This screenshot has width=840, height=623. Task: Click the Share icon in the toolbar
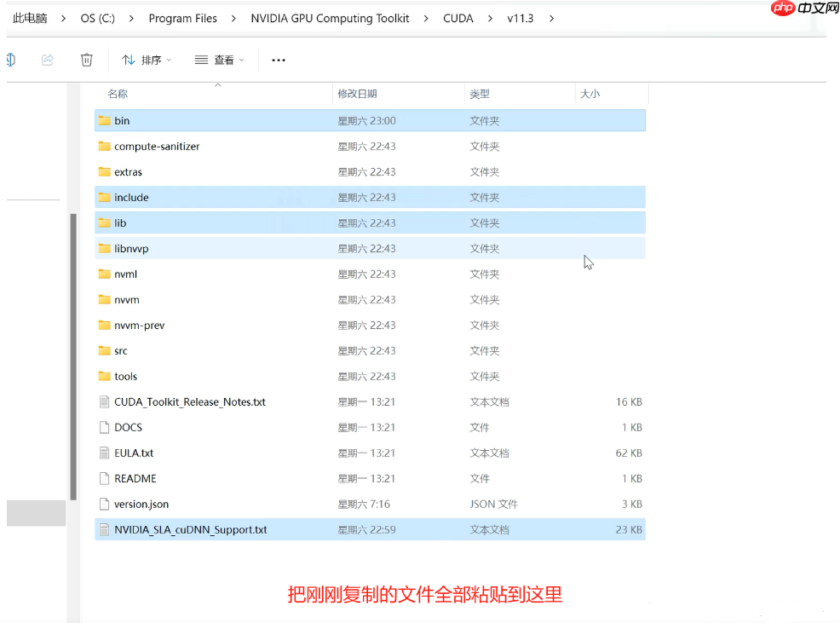[x=47, y=60]
